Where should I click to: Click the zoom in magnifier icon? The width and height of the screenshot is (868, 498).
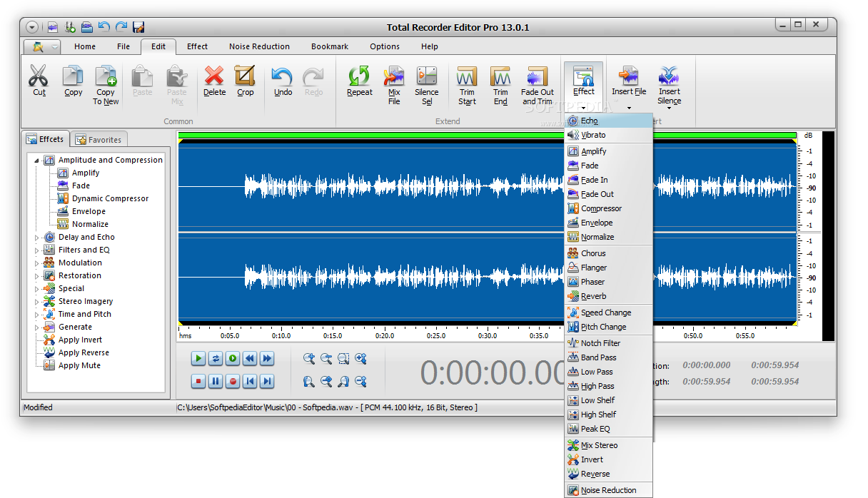309,358
